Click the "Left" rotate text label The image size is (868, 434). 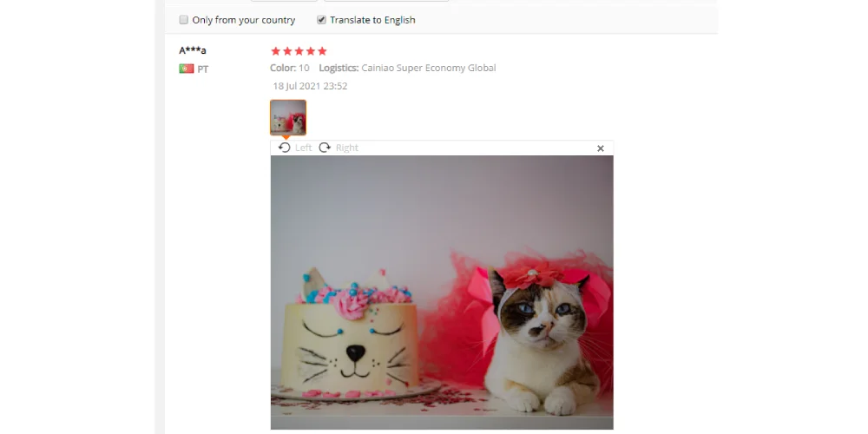coord(303,148)
